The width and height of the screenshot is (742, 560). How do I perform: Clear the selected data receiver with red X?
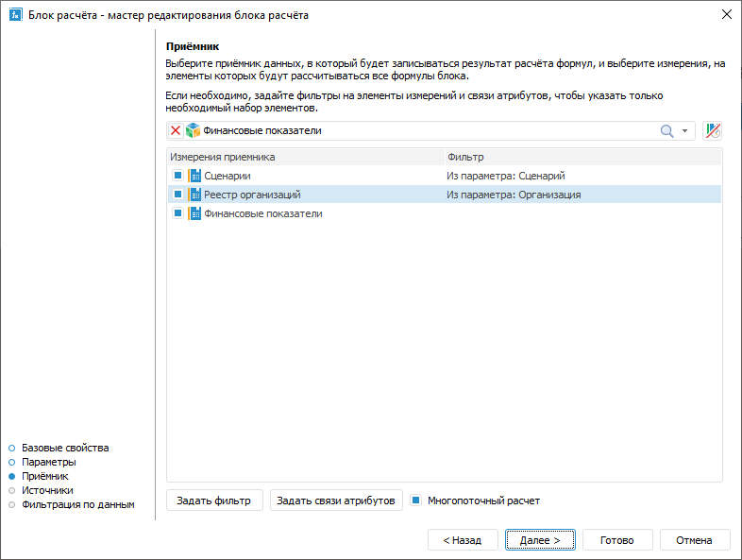coord(176,131)
